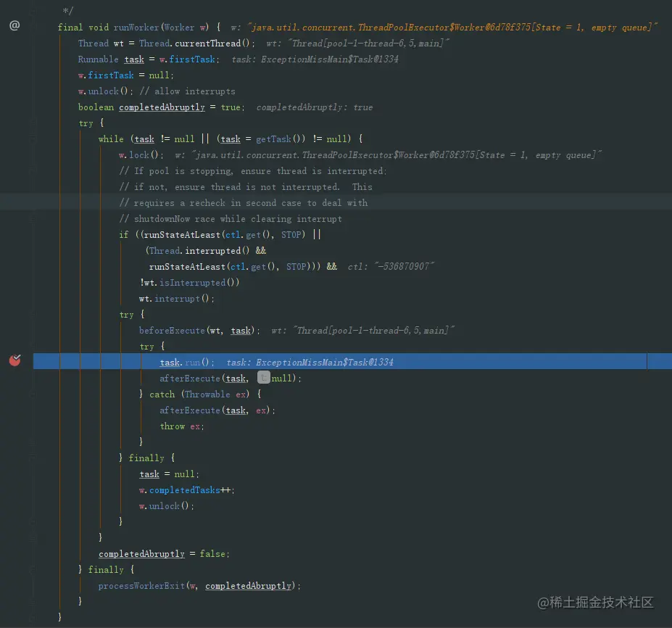Viewport: 672px width, 628px height.
Task: Toggle the red breakpoint on task.run() line
Action: 15,360
